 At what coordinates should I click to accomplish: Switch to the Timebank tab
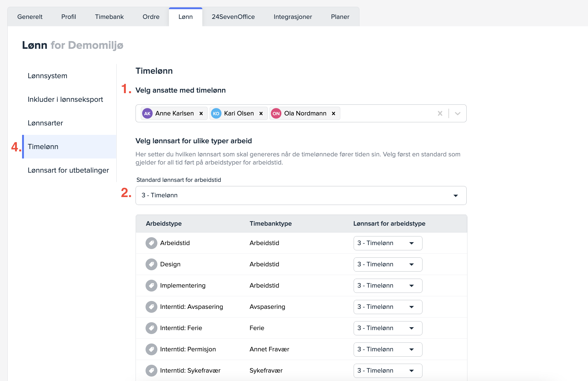109,17
